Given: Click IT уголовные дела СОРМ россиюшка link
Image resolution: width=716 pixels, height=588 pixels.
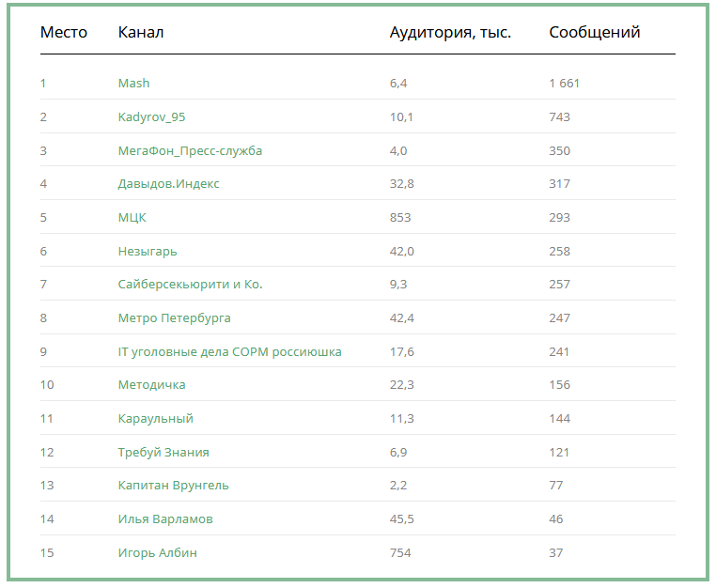Looking at the screenshot, I should pyautogui.click(x=229, y=352).
